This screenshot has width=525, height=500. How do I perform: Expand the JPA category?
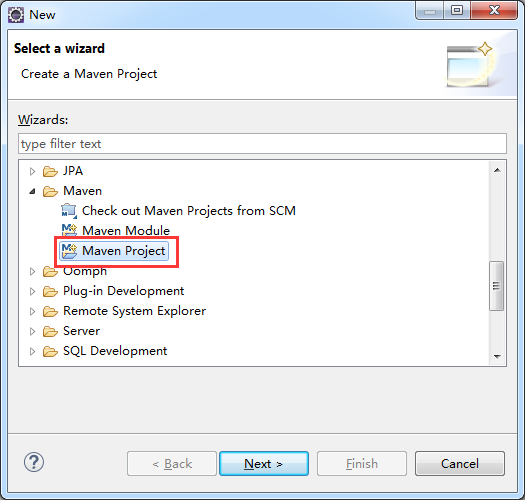coord(32,171)
